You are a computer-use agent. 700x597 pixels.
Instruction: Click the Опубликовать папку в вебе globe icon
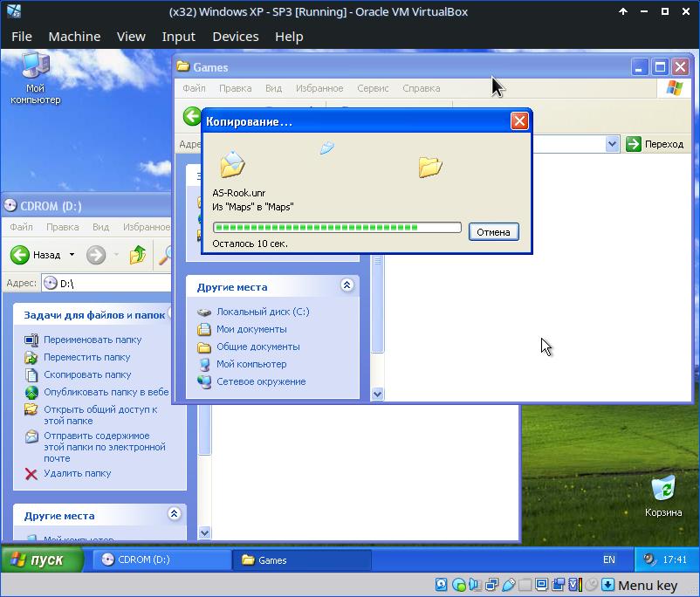pyautogui.click(x=31, y=392)
